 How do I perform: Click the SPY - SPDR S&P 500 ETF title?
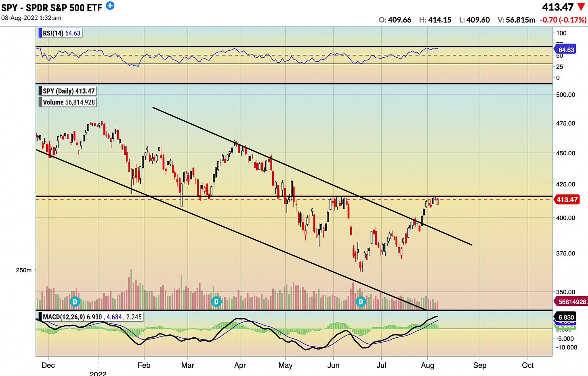52,8
